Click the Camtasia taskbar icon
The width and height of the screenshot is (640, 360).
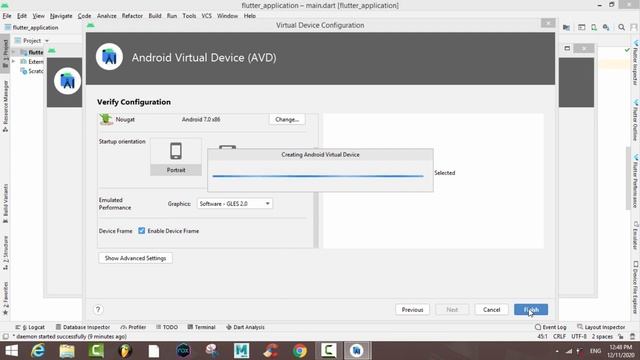click(328, 351)
